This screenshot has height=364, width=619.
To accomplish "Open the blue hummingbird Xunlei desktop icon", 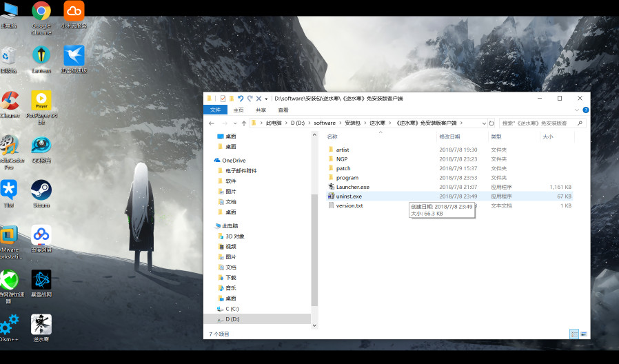I will tap(74, 59).
